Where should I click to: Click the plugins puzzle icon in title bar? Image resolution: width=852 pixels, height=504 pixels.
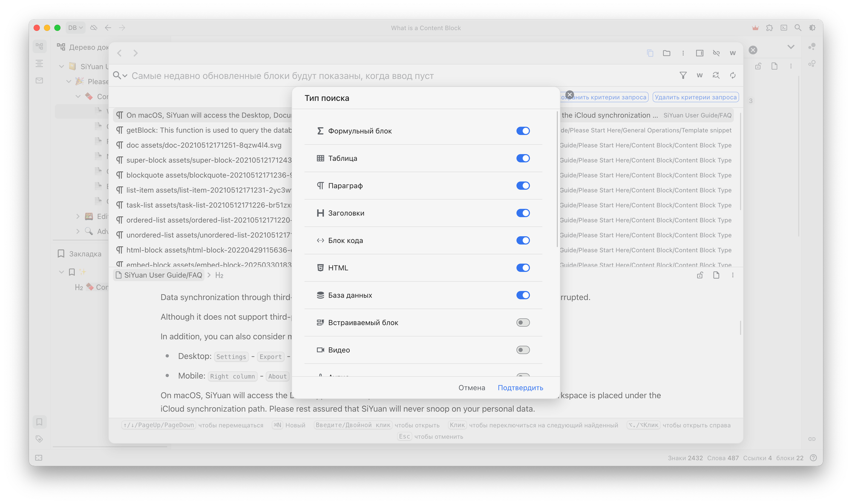pos(769,28)
